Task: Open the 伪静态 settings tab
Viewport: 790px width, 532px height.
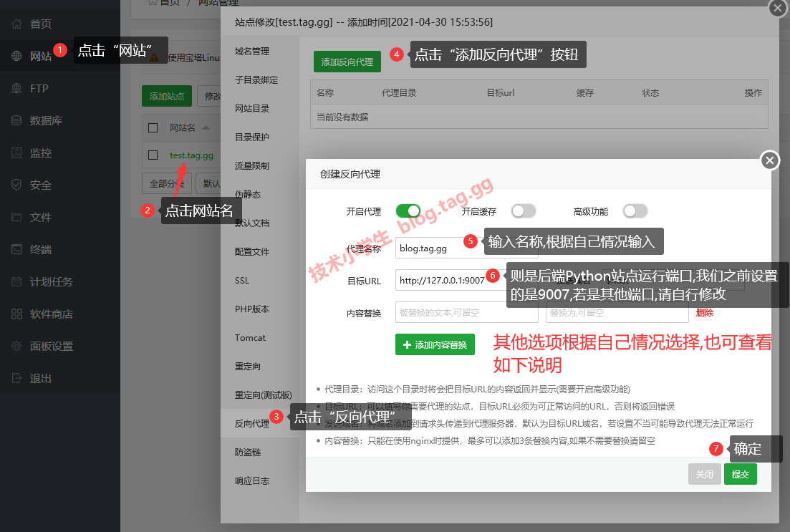Action: pos(248,195)
